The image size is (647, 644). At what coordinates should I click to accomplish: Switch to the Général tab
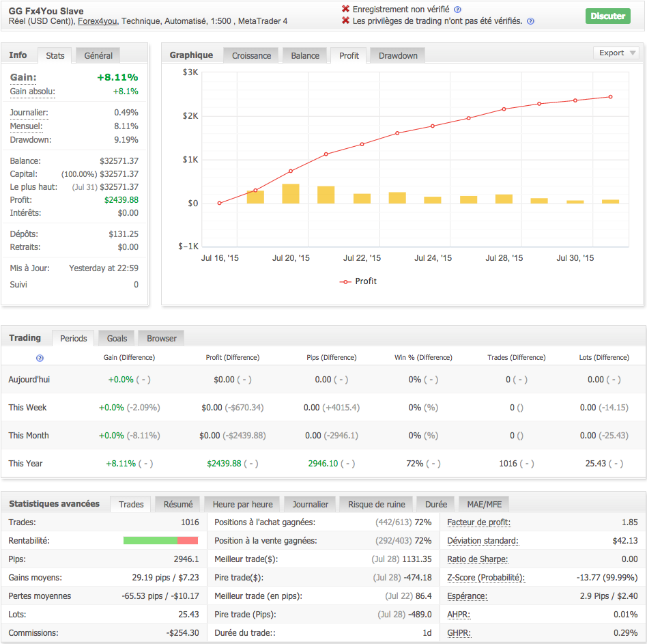click(98, 55)
